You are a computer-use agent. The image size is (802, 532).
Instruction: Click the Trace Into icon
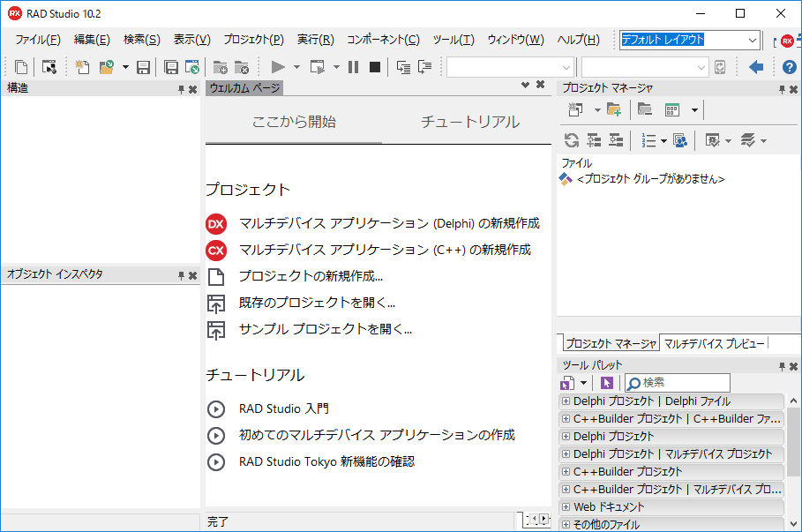403,67
